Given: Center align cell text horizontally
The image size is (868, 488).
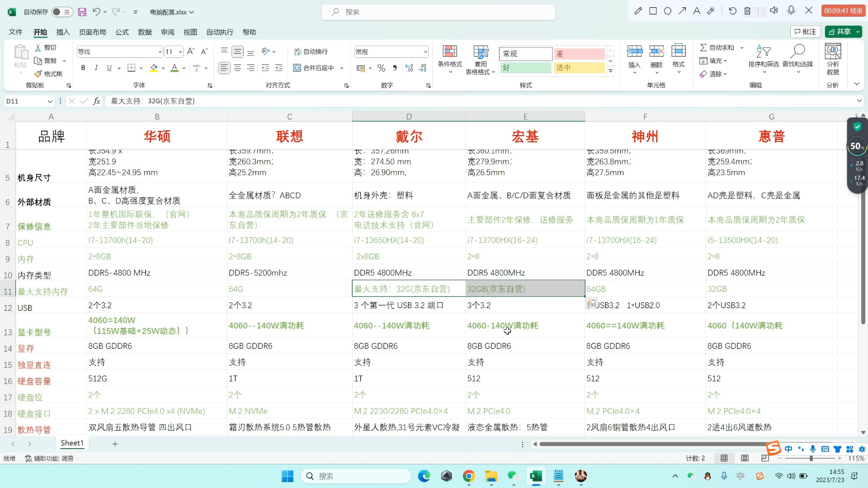Looking at the screenshot, I should [237, 68].
